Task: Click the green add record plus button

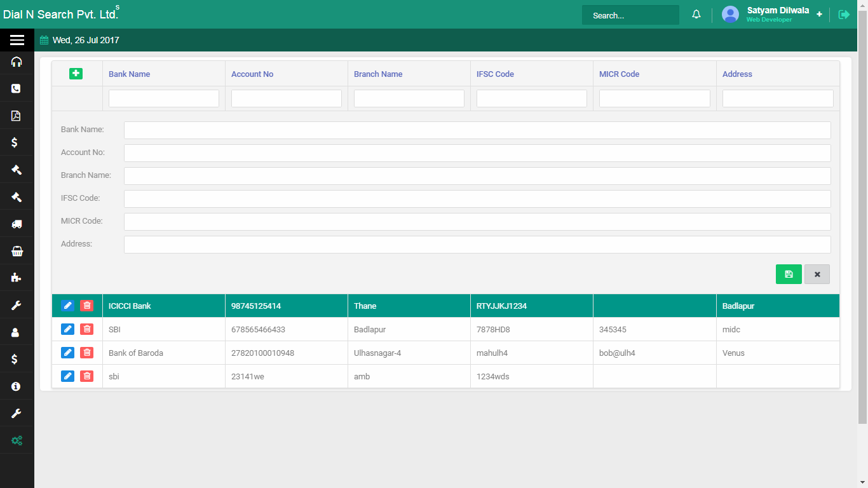Action: pos(76,74)
